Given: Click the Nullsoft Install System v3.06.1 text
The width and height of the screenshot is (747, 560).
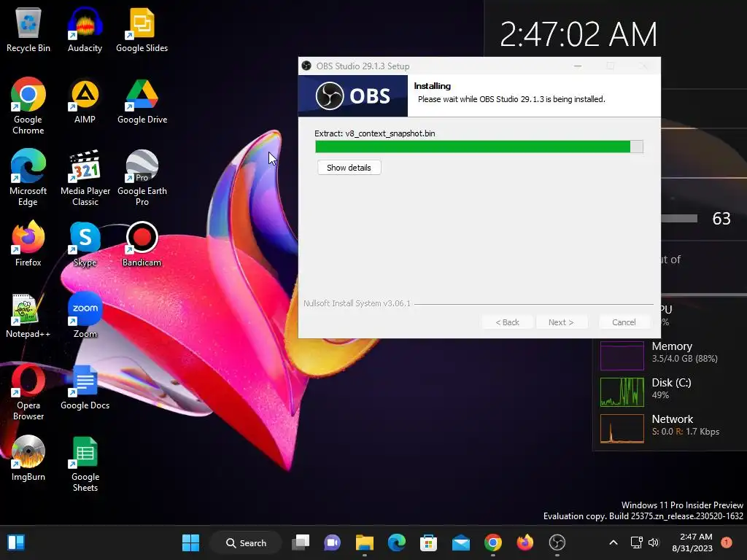Looking at the screenshot, I should click(357, 303).
